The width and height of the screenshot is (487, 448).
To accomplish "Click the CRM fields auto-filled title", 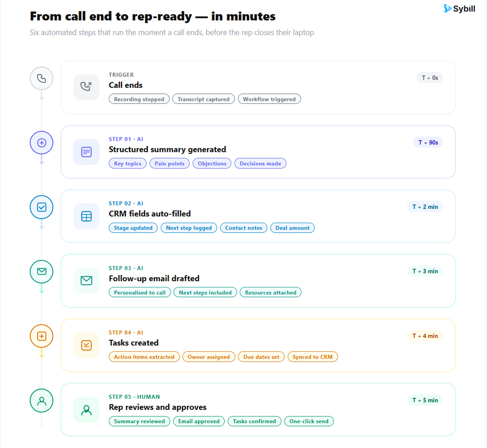I will [x=150, y=214].
